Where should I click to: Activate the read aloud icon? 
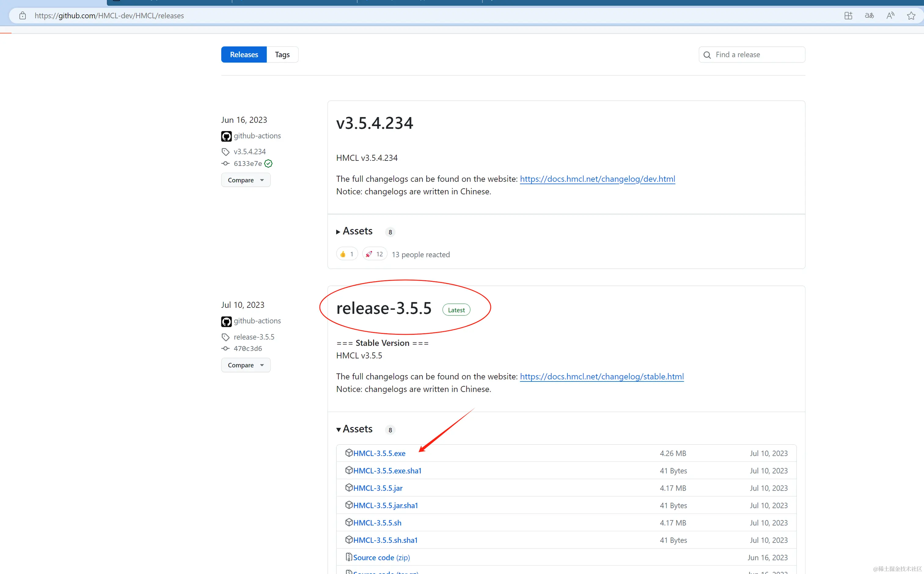coord(890,16)
